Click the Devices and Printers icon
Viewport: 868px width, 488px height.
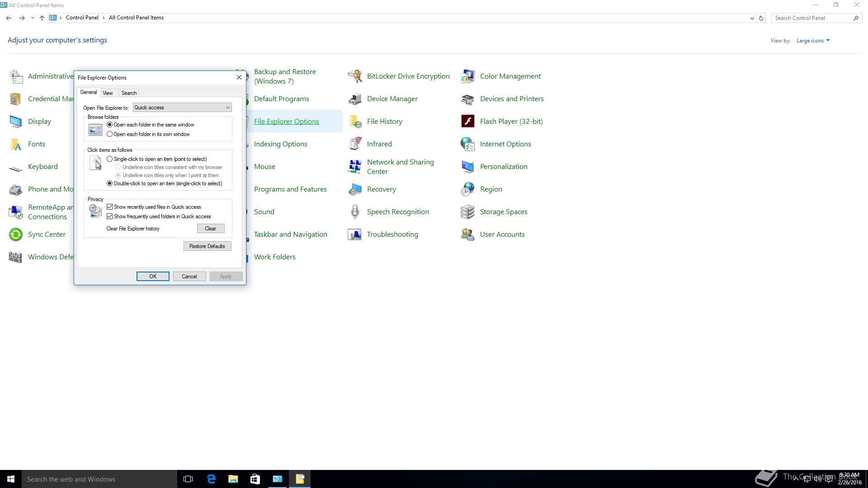coord(467,99)
